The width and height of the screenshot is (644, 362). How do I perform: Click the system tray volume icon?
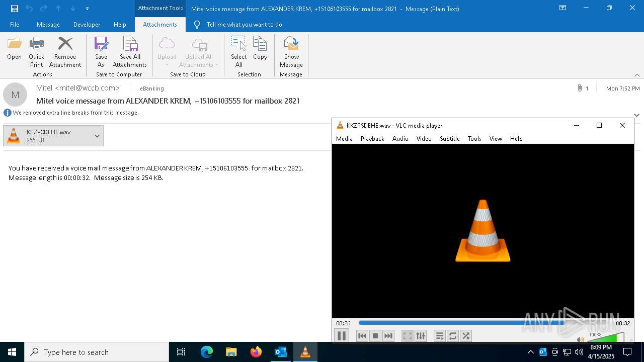(579, 352)
